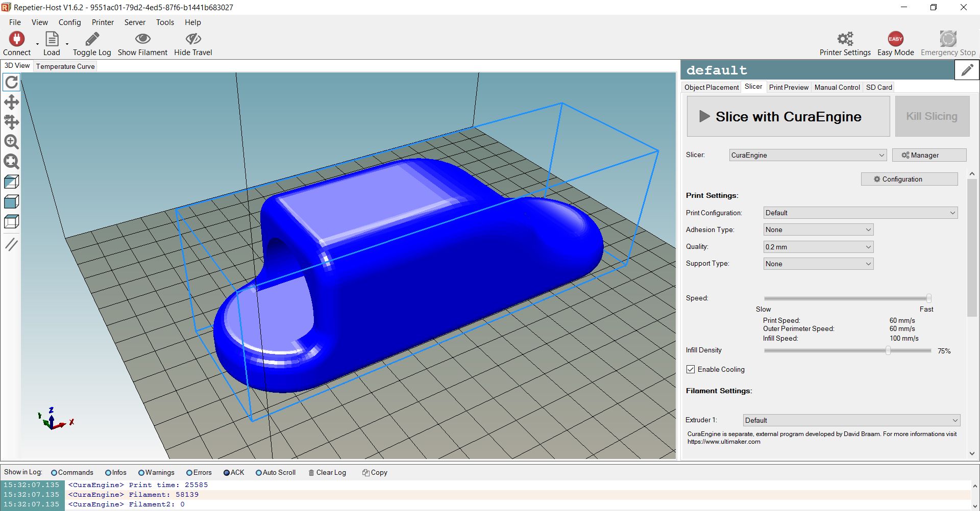Image resolution: width=980 pixels, height=511 pixels.
Task: Open the Help menu
Action: 193,22
